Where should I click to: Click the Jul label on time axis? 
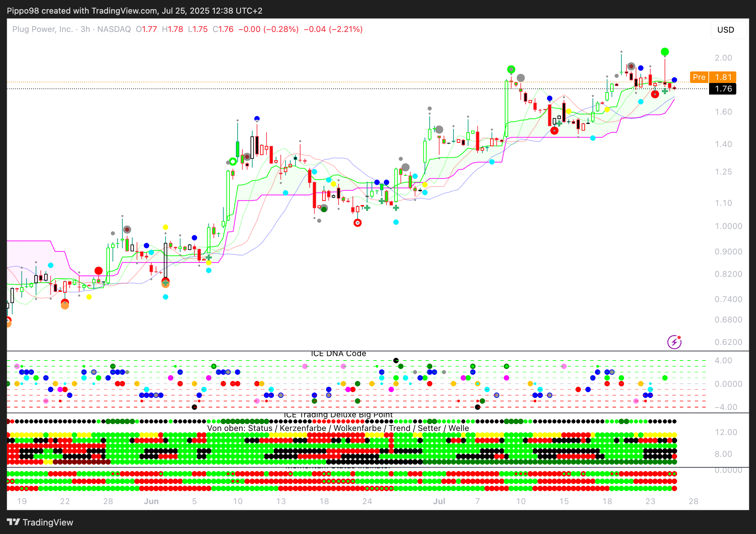(x=439, y=501)
